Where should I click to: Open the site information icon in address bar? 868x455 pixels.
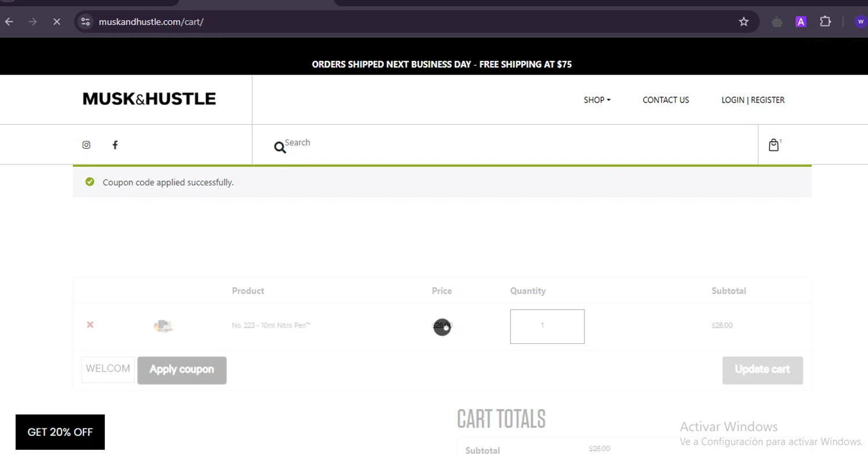point(86,21)
